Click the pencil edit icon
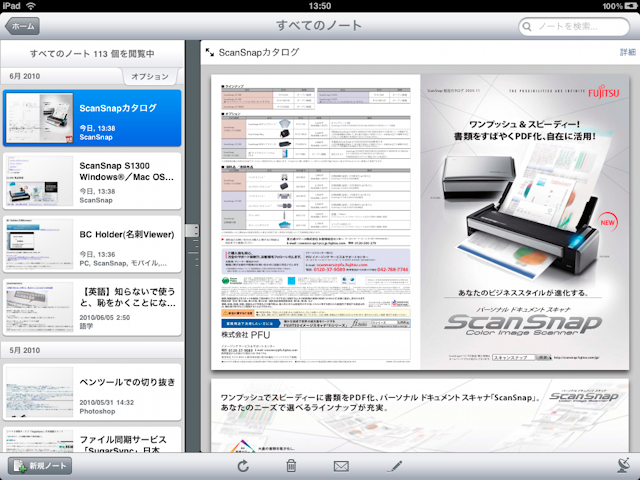Screen dimensions: 640x480 pos(395,466)
